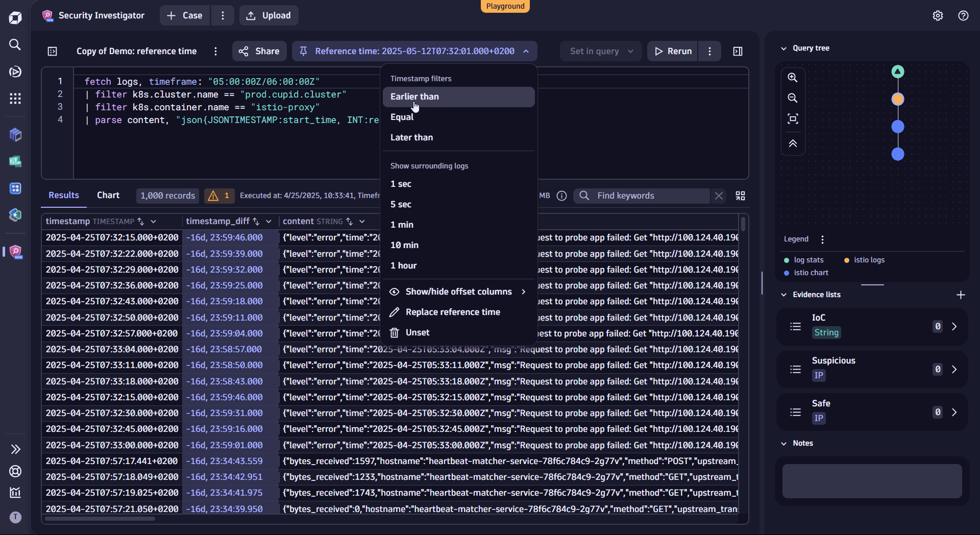Screen dimensions: 980x535
Task: Fit query tree to view
Action: 793,119
